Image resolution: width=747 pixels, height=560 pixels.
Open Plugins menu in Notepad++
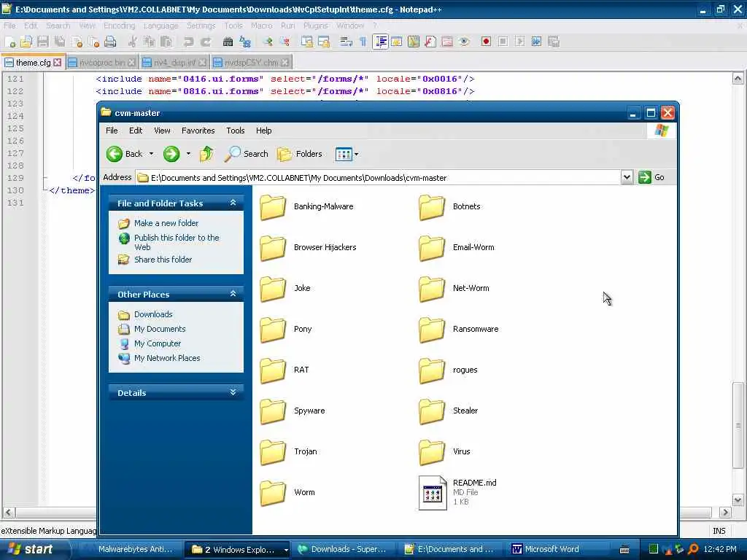315,26
